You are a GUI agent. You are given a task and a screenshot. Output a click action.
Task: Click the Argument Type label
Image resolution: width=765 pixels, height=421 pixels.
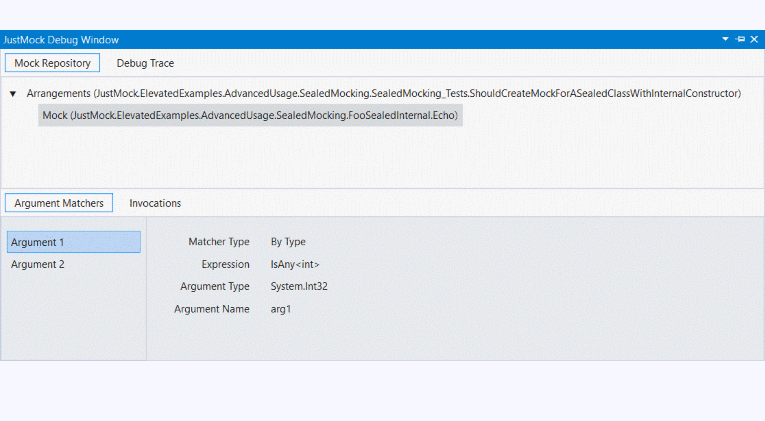[x=215, y=286]
